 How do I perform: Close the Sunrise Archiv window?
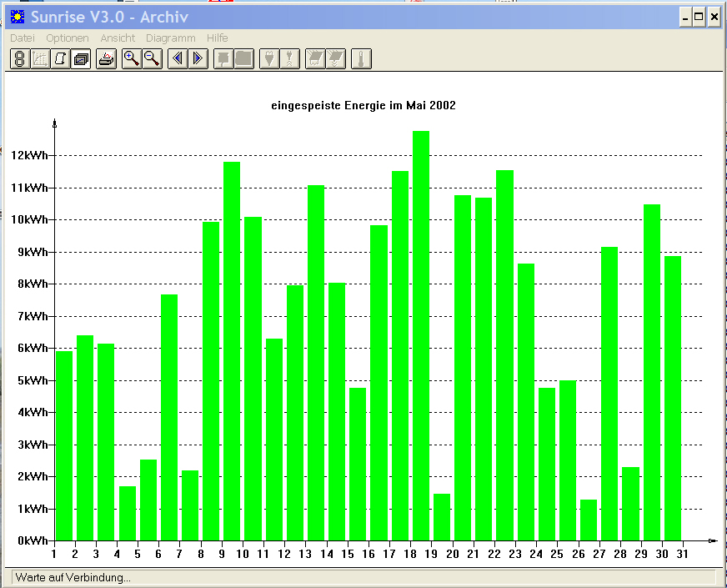[714, 18]
